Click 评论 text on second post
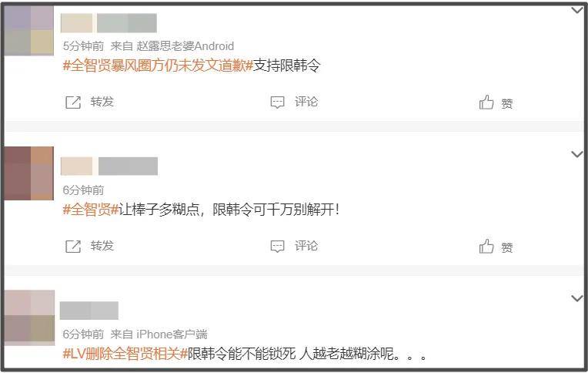Viewport: 588px width, 373px height. 306,246
